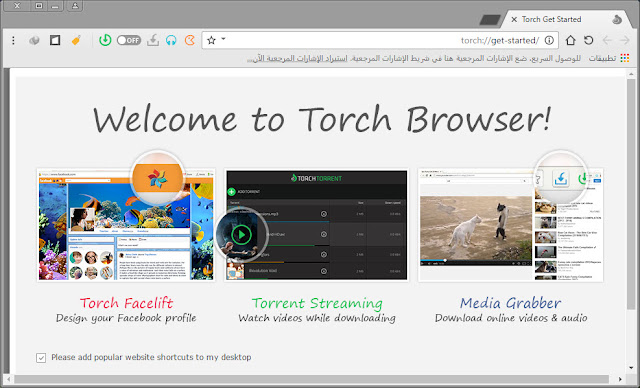Click the square window icon in toolbar
640x388 pixels.
[x=55, y=40]
